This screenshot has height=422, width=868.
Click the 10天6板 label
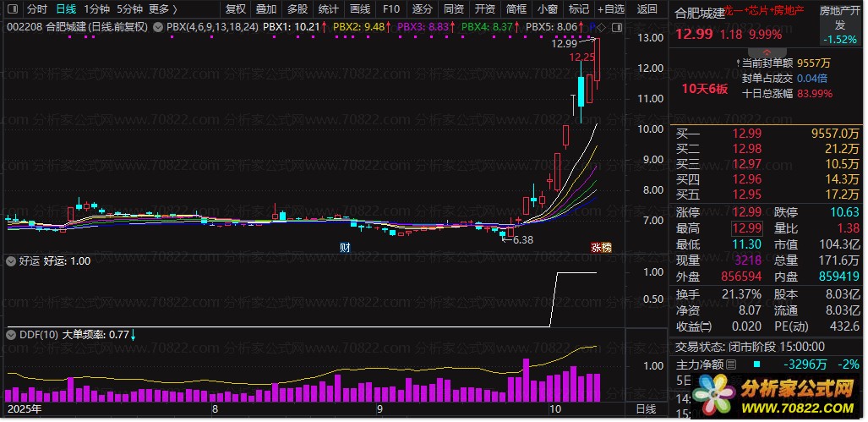[x=705, y=89]
